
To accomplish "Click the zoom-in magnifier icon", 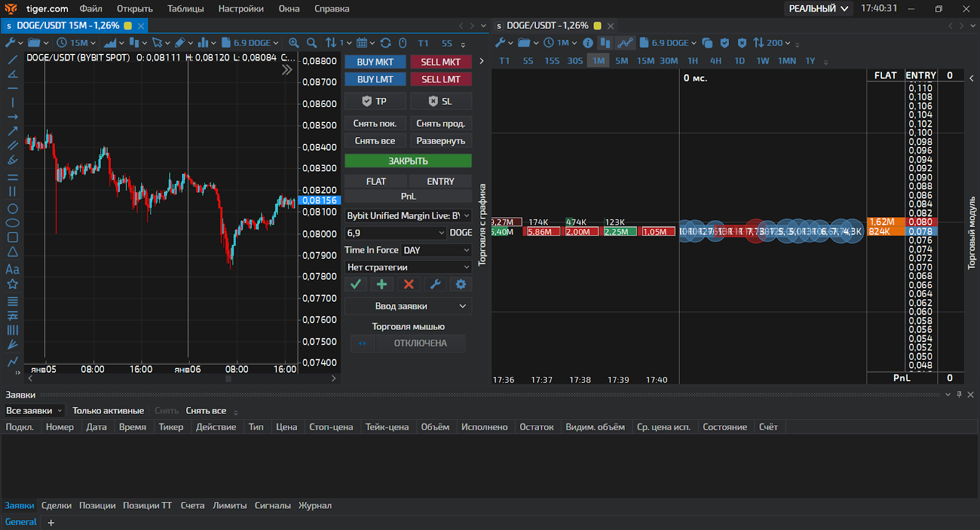I will [294, 43].
